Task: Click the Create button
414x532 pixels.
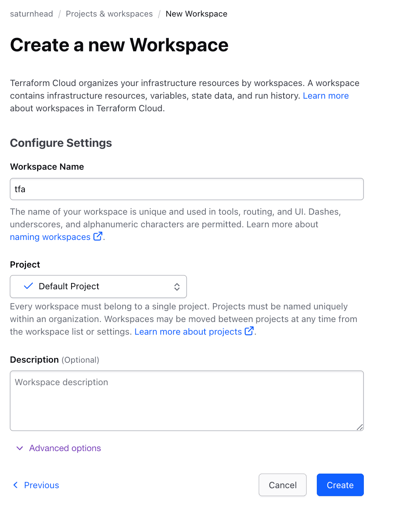Action: coord(340,485)
